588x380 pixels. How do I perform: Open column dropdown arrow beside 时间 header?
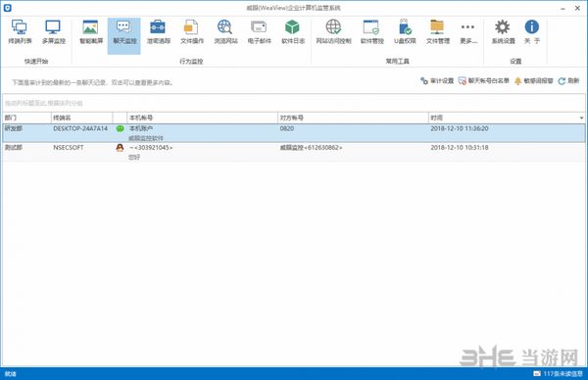[581, 118]
